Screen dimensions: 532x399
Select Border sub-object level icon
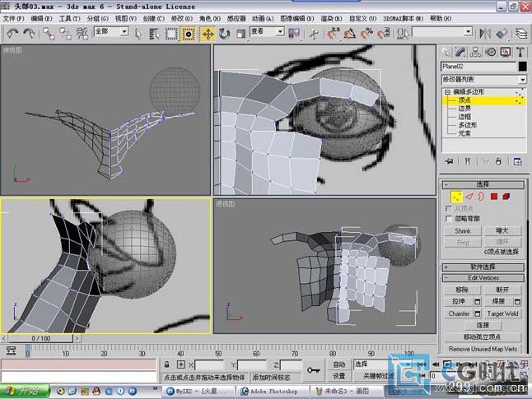[x=481, y=197]
